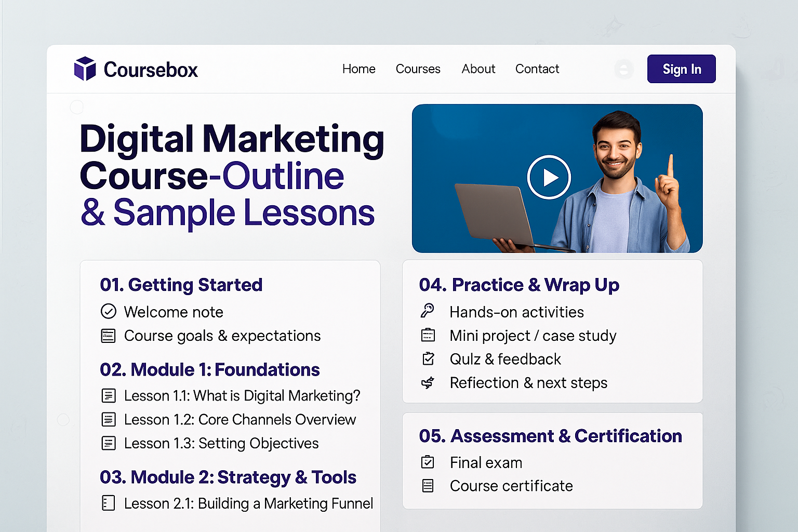This screenshot has height=532, width=798.
Task: Click the user avatar icon beside Sign In
Action: 623,69
